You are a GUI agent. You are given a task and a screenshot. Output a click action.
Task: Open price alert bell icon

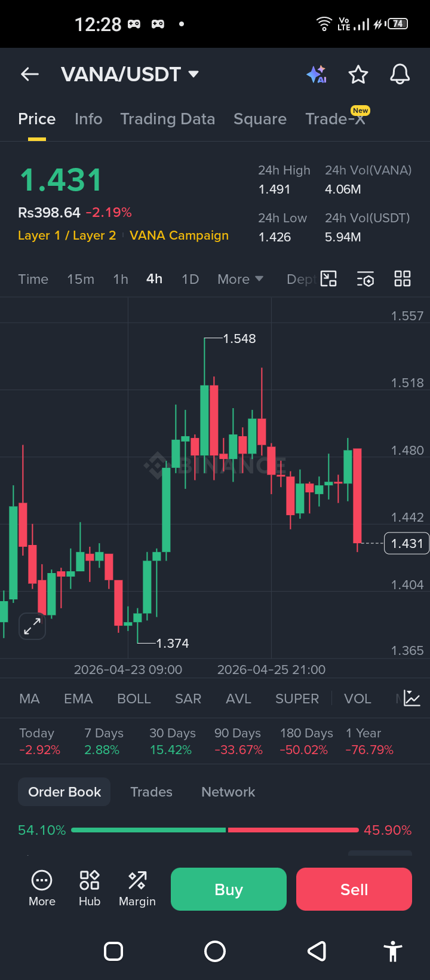(400, 74)
